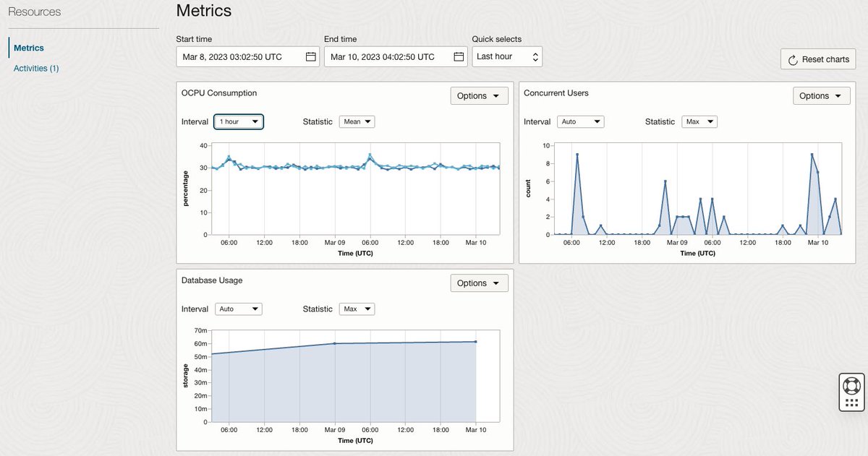Open the Database Usage Statistic dropdown
This screenshot has height=456, width=868.
pos(356,309)
